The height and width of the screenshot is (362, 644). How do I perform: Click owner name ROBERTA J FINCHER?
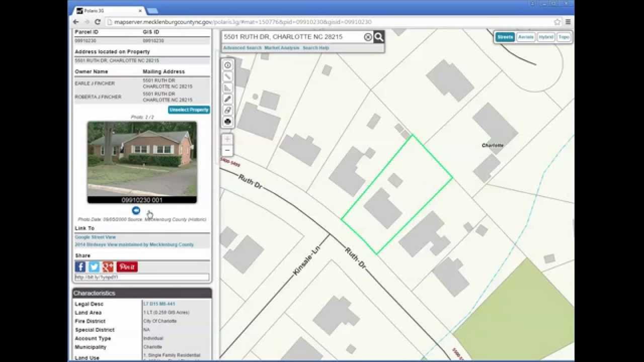98,97
